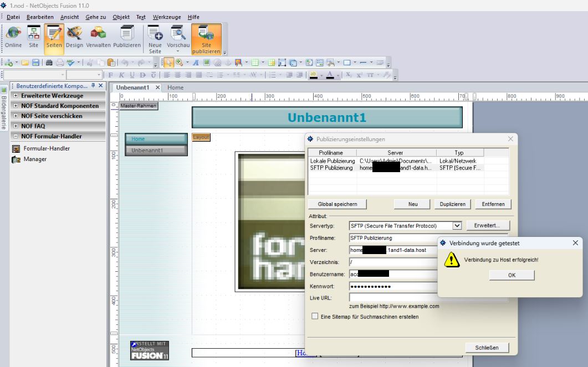Close the Unbenannt1 page tab
This screenshot has width=588, height=367.
point(157,87)
